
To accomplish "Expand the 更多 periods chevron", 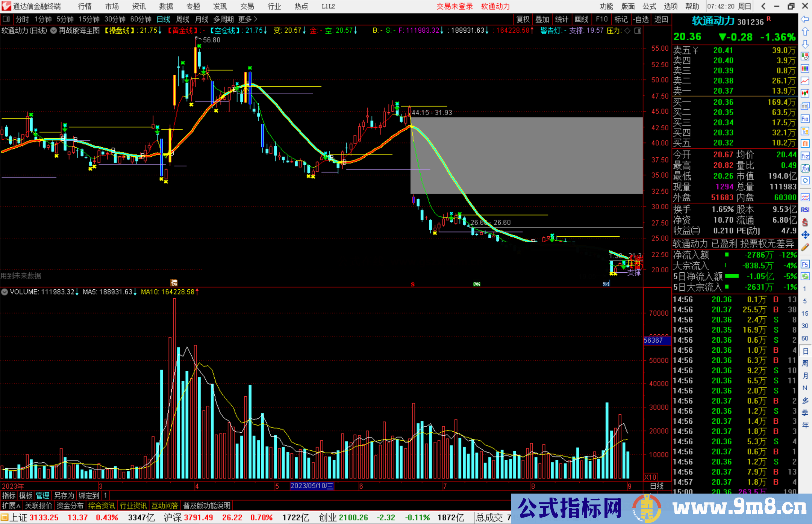I will 256,19.
